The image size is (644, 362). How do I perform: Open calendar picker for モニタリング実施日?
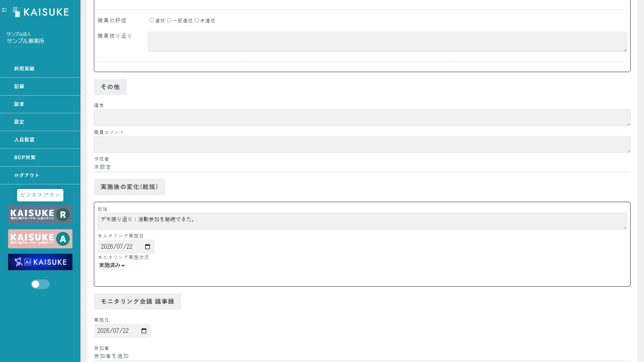(148, 247)
